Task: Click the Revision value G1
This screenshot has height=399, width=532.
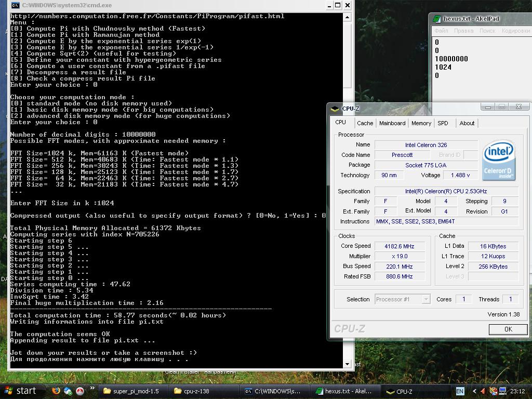Action: pyautogui.click(x=504, y=211)
